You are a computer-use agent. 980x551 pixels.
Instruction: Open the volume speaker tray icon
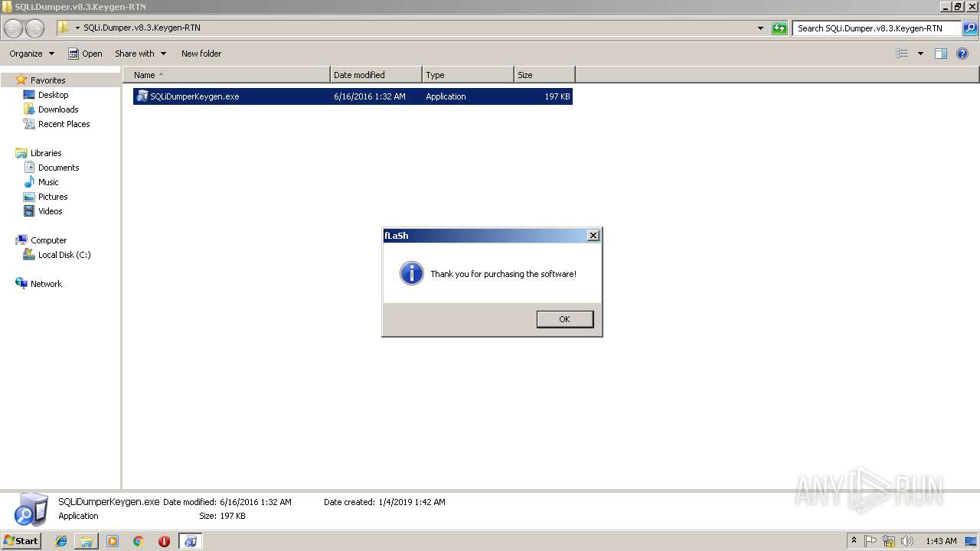pos(907,541)
